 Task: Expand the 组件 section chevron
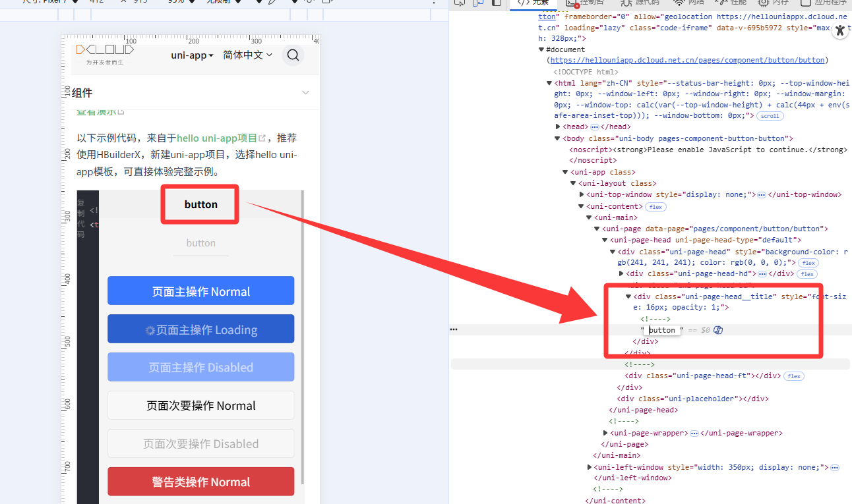[305, 93]
